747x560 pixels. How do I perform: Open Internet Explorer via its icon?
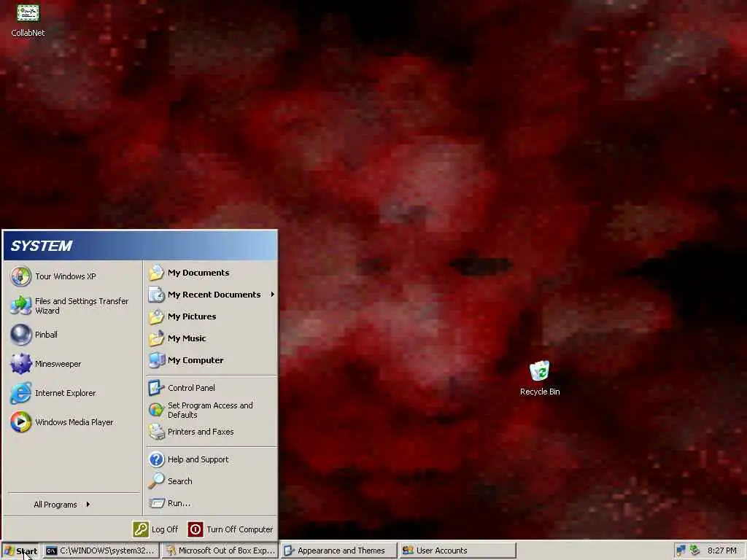point(21,393)
